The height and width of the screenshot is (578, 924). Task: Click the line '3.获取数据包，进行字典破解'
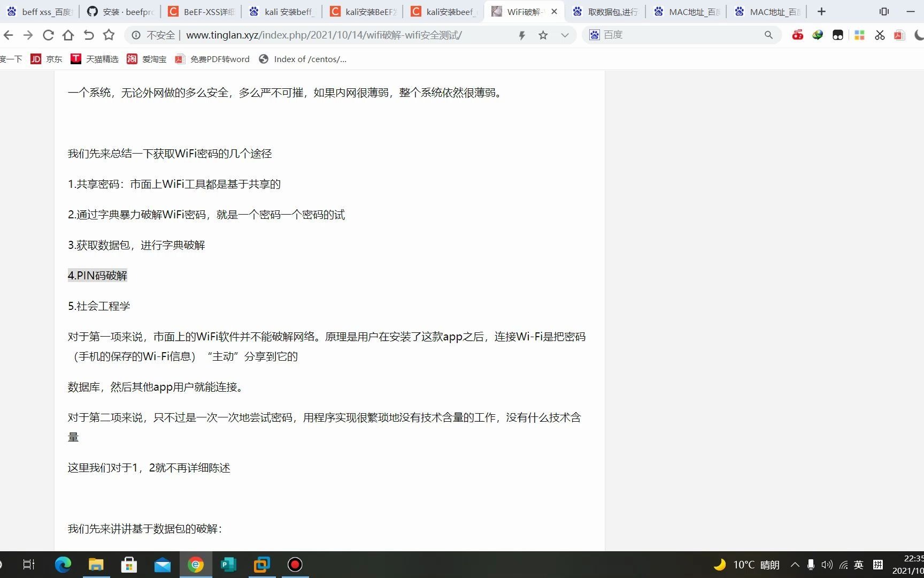[136, 245]
